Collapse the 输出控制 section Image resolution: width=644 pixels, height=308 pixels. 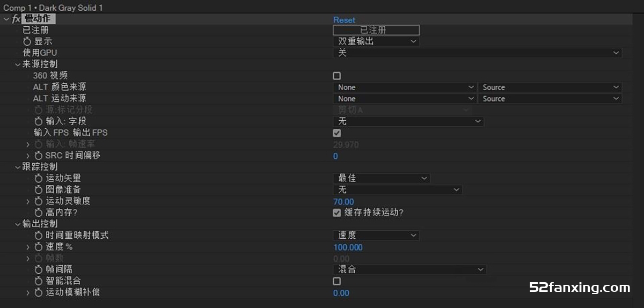click(18, 224)
